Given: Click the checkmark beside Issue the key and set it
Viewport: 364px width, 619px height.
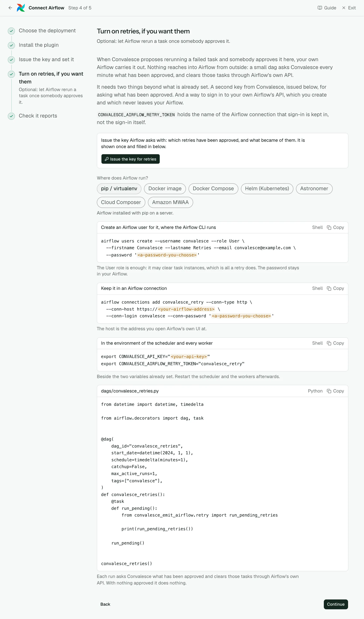Looking at the screenshot, I should 11,60.
